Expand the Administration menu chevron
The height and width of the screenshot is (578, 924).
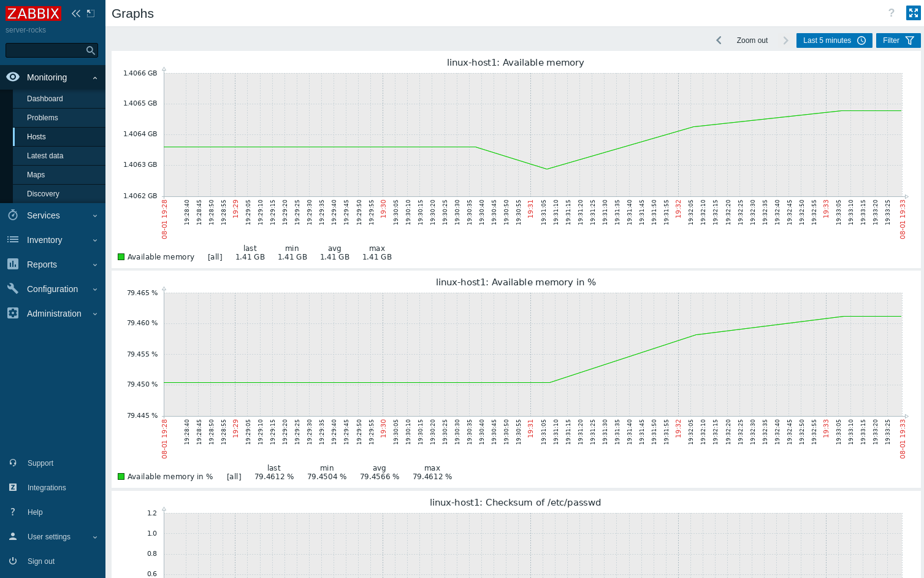point(95,314)
